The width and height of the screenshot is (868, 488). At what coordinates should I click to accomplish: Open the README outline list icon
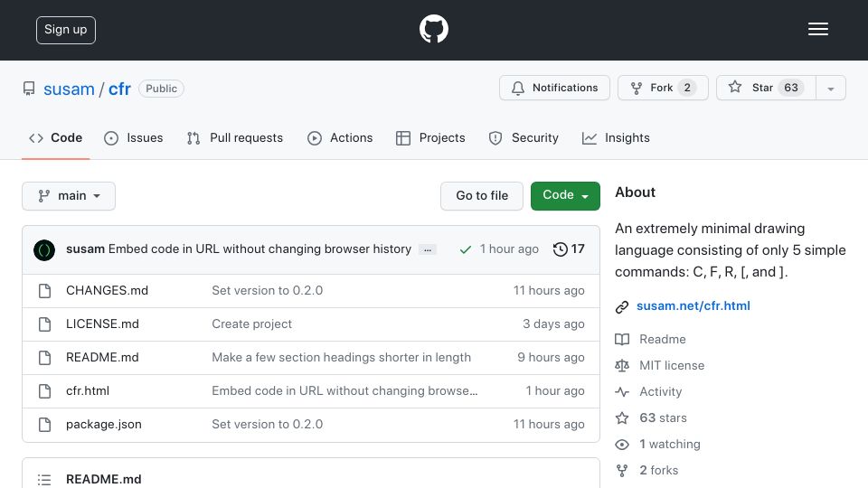point(44,480)
